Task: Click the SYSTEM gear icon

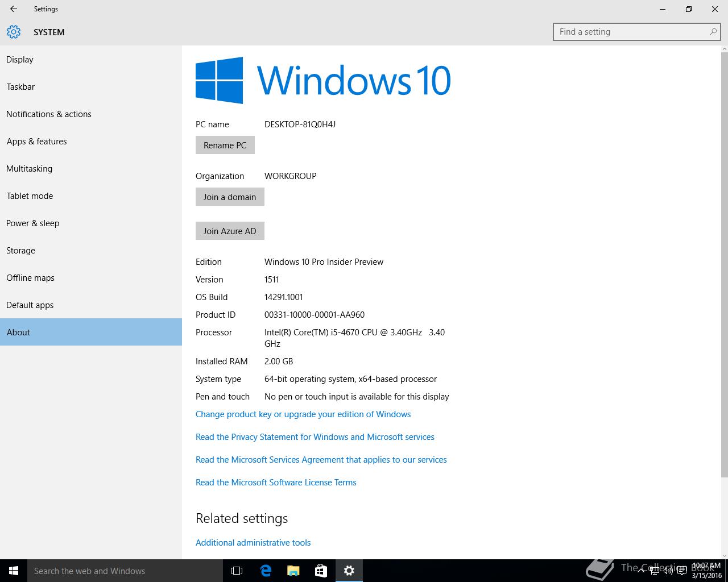Action: (14, 32)
